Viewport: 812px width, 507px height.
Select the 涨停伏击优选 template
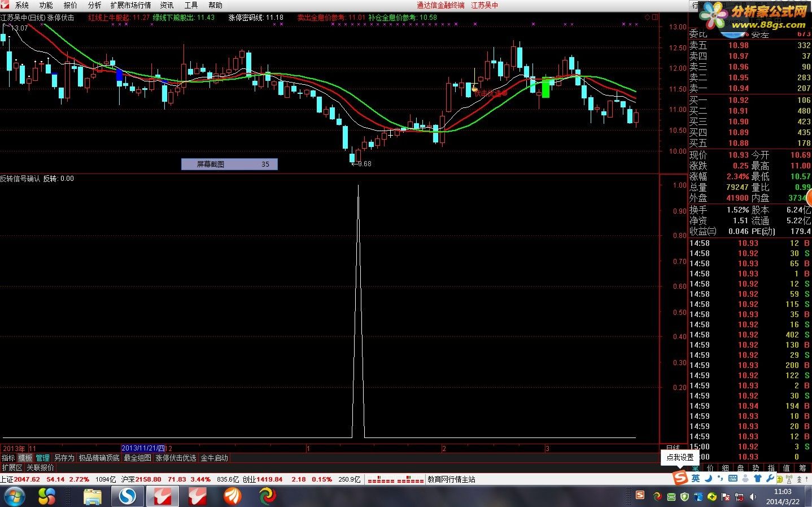tap(176, 458)
